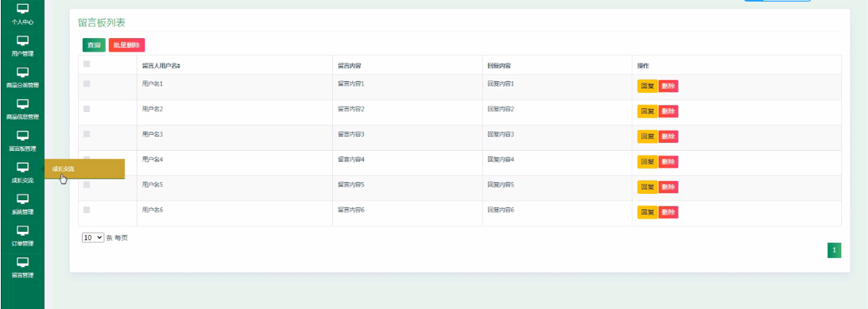Open 商品分类管理 in the sidebar

coord(23,78)
